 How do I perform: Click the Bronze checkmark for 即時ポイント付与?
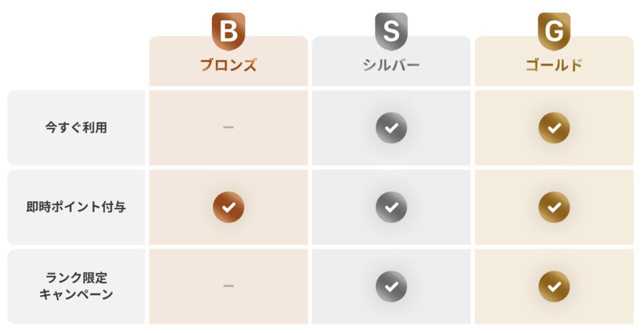[228, 207]
